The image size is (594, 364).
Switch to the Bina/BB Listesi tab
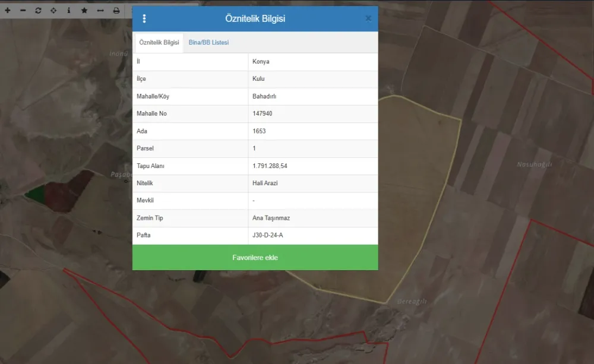(208, 43)
